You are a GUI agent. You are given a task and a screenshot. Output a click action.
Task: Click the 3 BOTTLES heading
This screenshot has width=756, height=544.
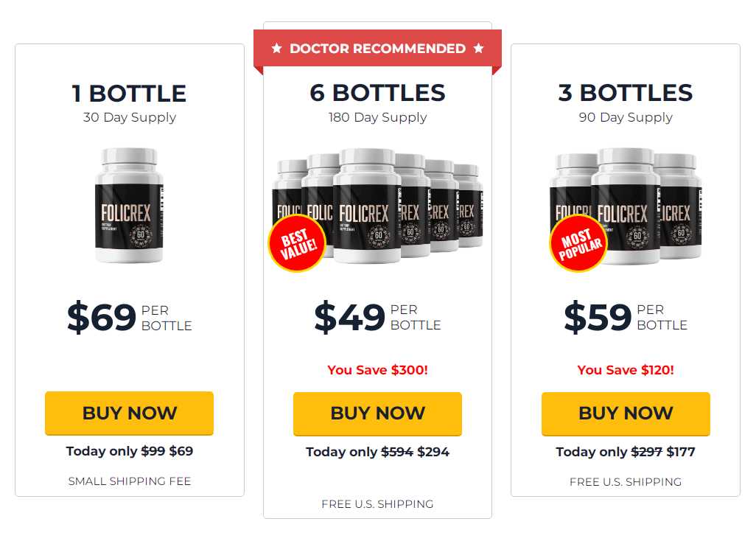point(626,93)
